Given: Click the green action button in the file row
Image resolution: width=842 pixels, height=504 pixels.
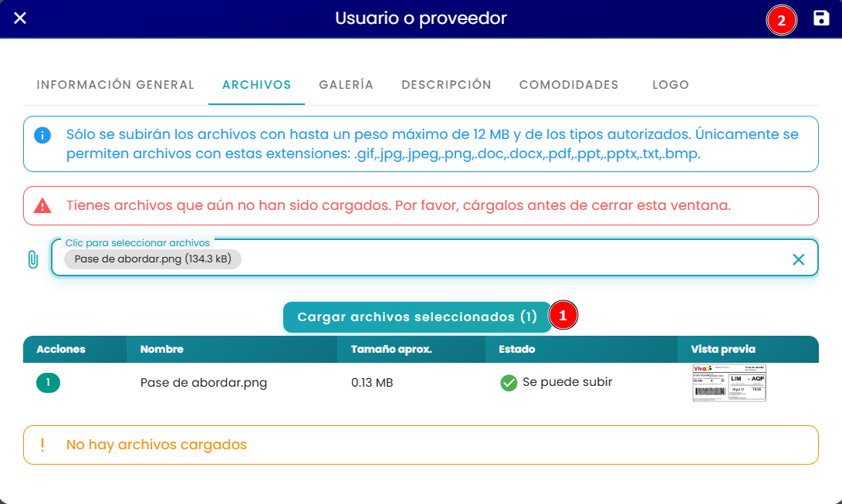Looking at the screenshot, I should point(49,383).
